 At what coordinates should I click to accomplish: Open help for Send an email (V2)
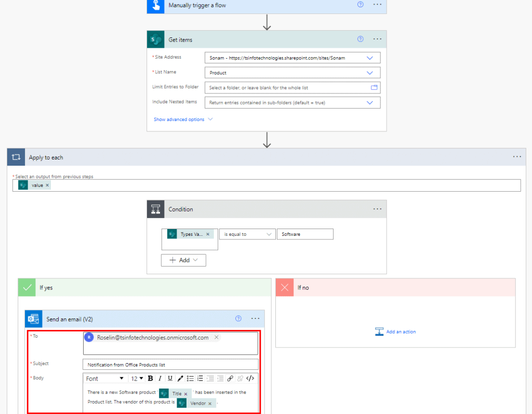pyautogui.click(x=238, y=318)
